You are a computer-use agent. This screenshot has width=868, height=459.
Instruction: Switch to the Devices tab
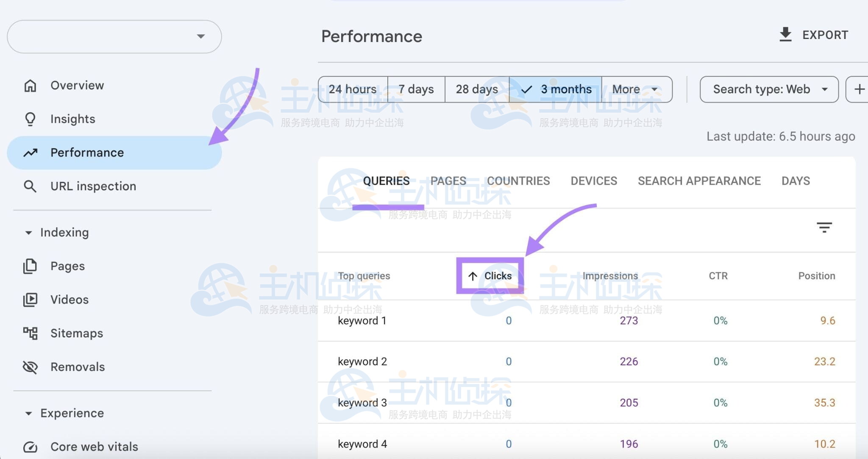(x=594, y=181)
